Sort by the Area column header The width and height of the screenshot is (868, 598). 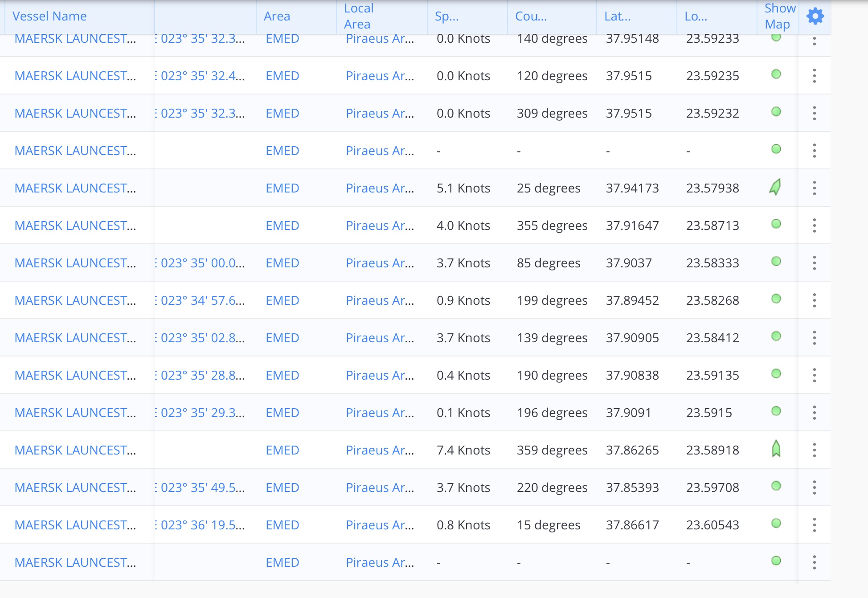tap(277, 16)
